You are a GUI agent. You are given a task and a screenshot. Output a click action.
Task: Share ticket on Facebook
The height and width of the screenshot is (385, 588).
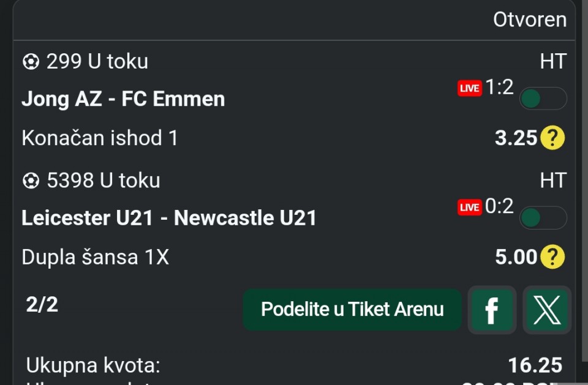tap(491, 310)
